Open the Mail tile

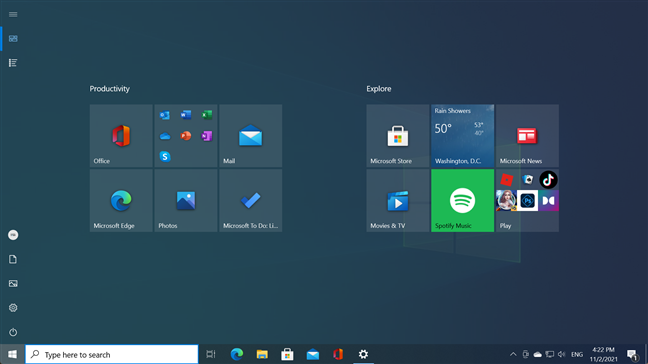click(x=251, y=136)
